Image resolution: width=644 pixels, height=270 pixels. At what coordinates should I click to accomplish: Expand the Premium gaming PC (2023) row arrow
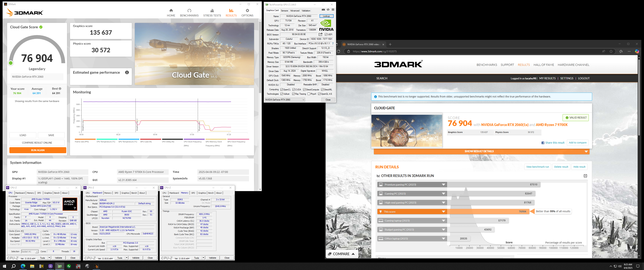pyautogui.click(x=443, y=184)
